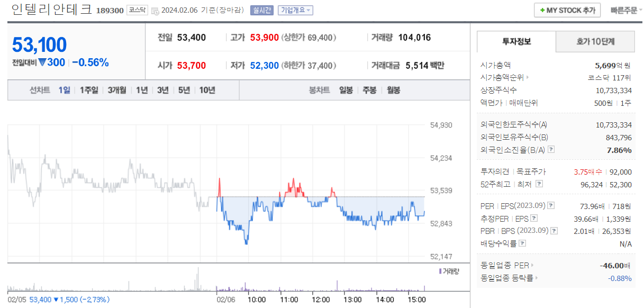The image size is (644, 308).
Task: Click the down-triangle icon beside 전일대비 300
Action: pyautogui.click(x=42, y=62)
